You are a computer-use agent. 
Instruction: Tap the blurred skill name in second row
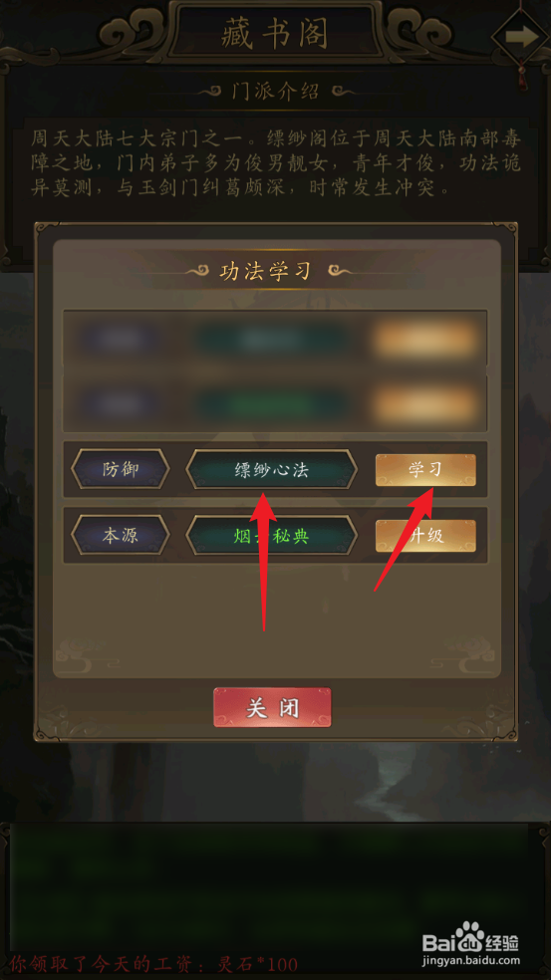(x=271, y=404)
